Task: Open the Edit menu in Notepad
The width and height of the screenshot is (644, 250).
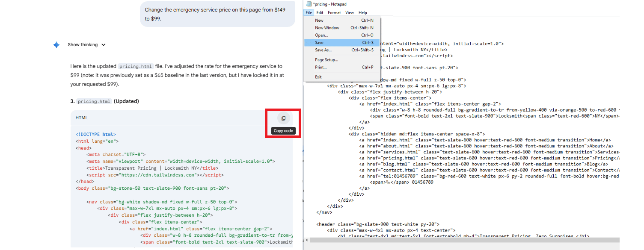Action: pyautogui.click(x=320, y=13)
